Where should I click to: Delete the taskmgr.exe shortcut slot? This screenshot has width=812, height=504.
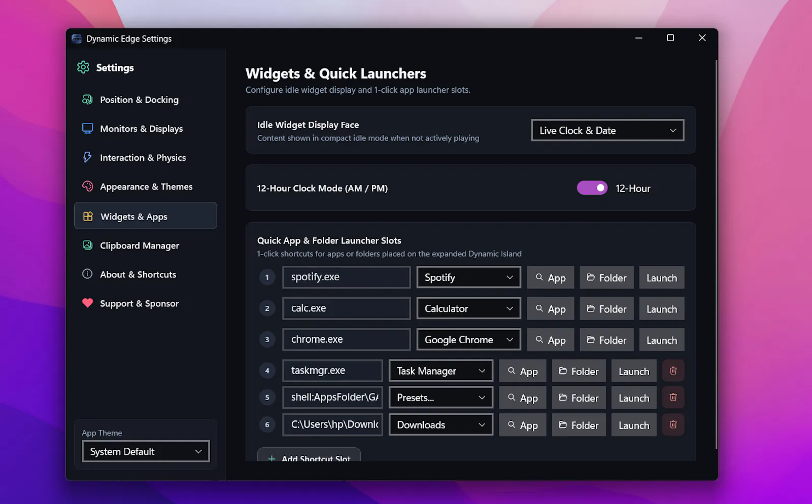point(673,371)
